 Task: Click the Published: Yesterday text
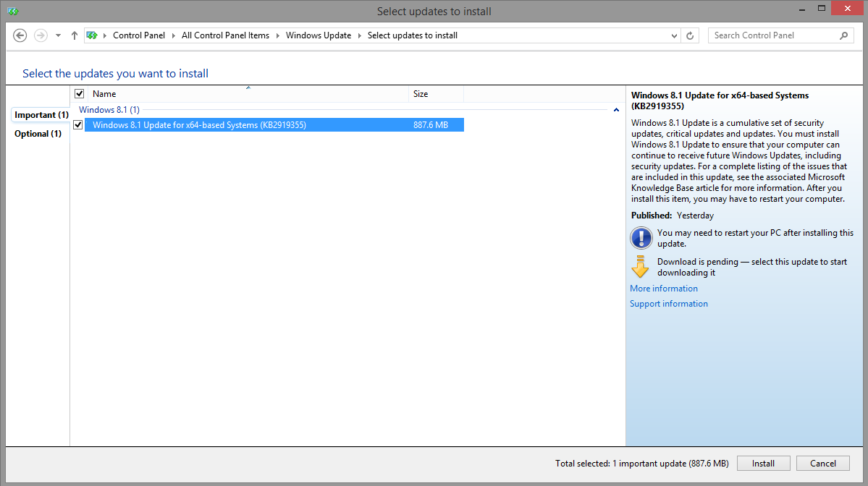(x=673, y=216)
